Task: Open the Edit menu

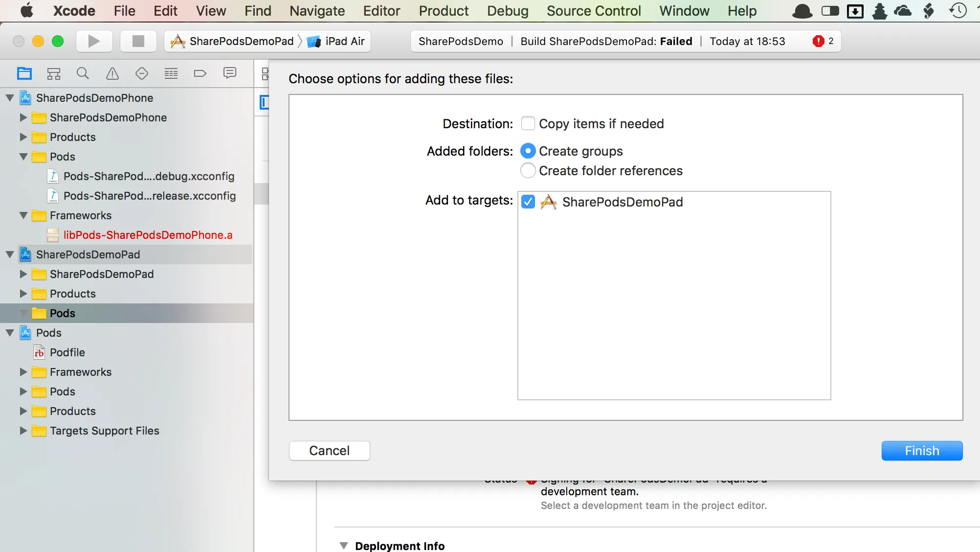Action: tap(165, 11)
